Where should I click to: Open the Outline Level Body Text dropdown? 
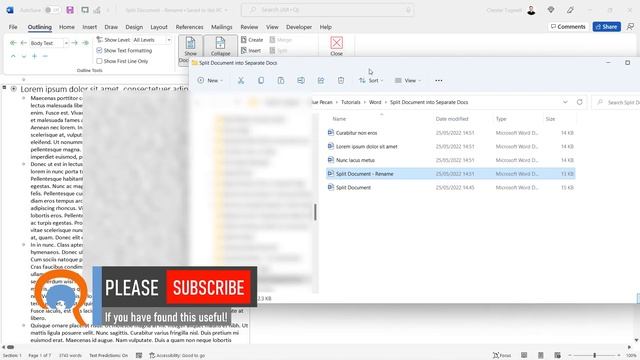[x=66, y=43]
